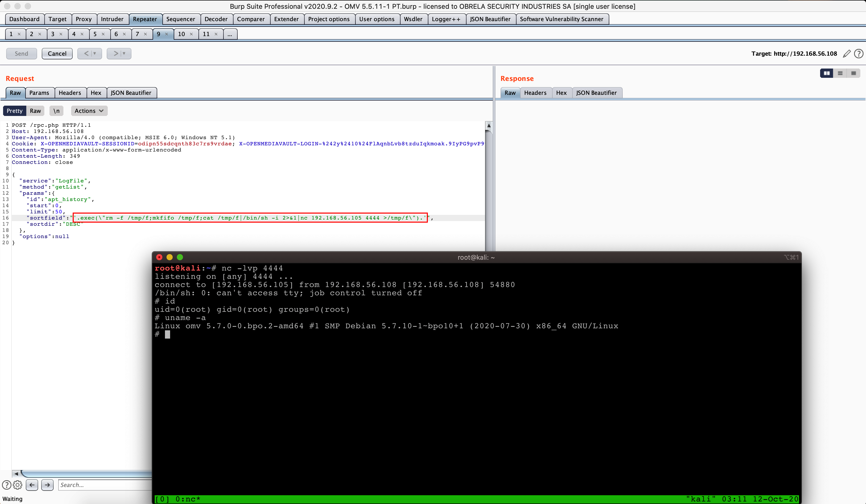Open the Wsdler tab
The height and width of the screenshot is (504, 866).
click(413, 19)
